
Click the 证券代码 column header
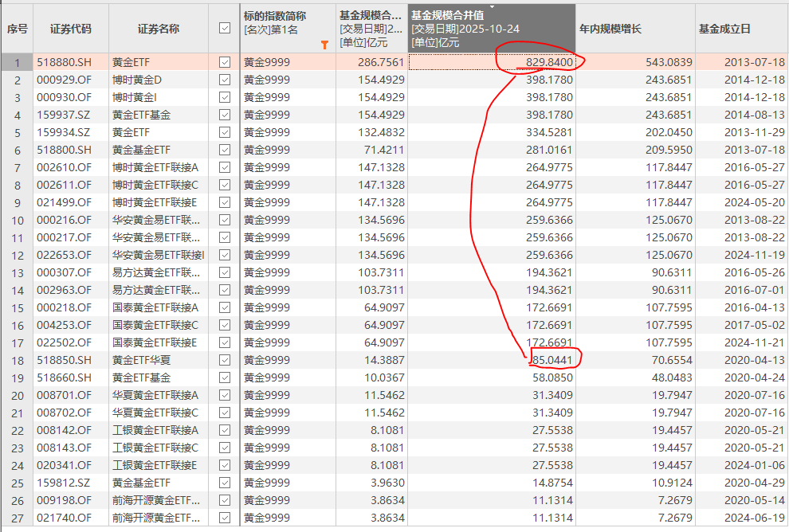tap(70, 29)
